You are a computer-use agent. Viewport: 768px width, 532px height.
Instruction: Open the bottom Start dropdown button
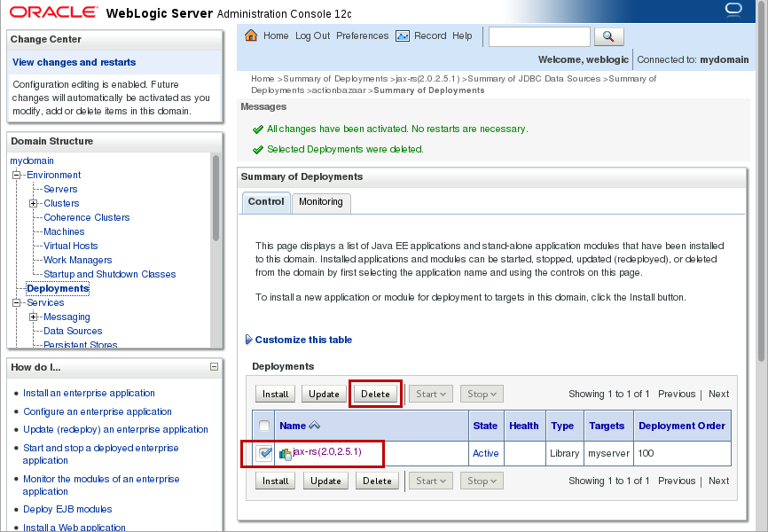pos(431,481)
